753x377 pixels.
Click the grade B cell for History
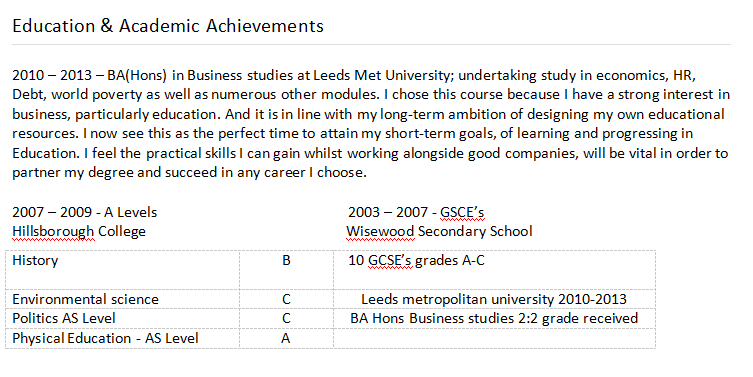click(286, 270)
